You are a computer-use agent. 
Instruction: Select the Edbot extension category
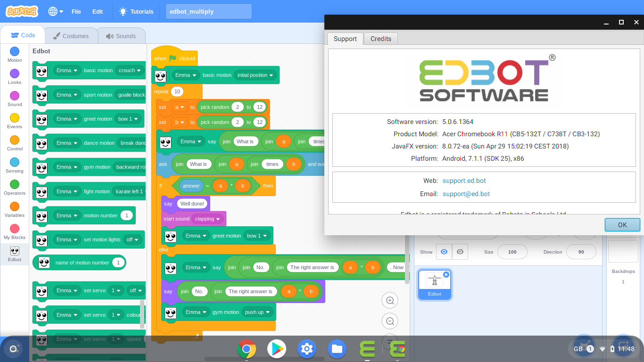point(15,254)
